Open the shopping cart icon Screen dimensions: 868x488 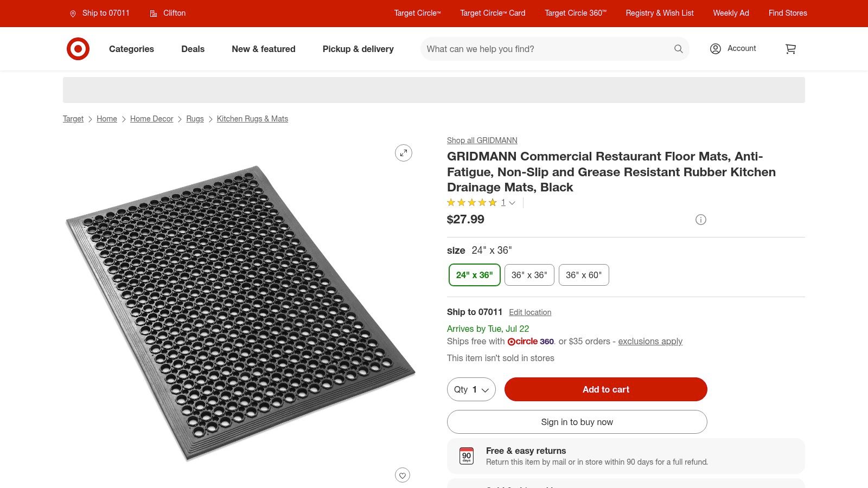click(x=790, y=49)
